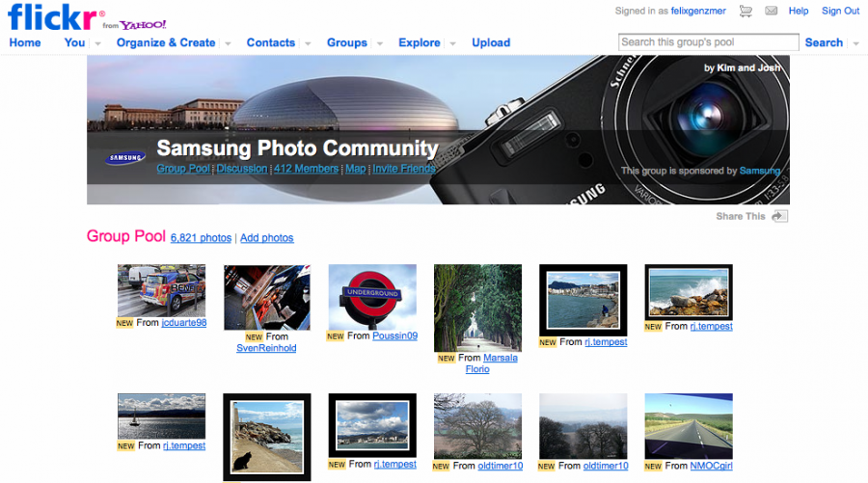Open the Kim and Josh credit link

point(748,68)
